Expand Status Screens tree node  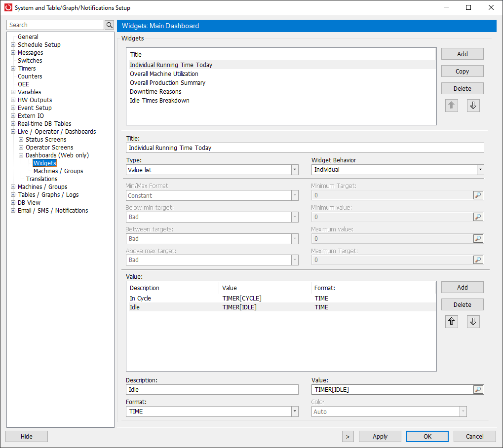(21, 140)
